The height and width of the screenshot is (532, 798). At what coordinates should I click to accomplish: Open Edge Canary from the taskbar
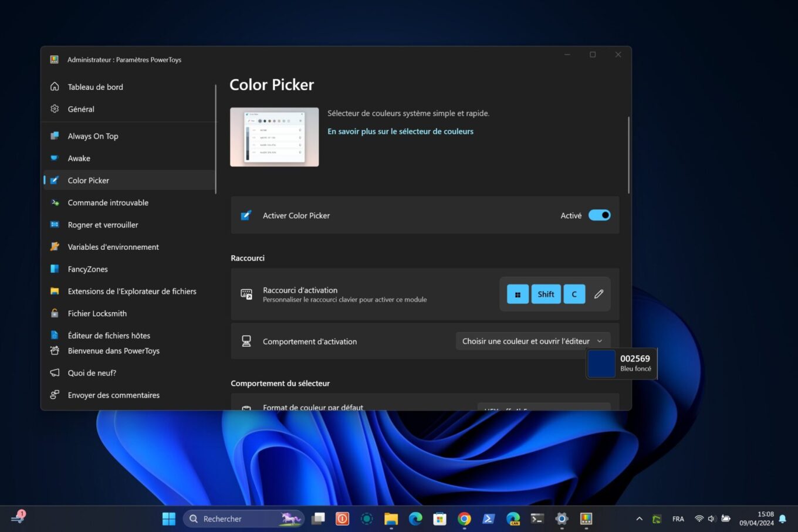tap(513, 519)
